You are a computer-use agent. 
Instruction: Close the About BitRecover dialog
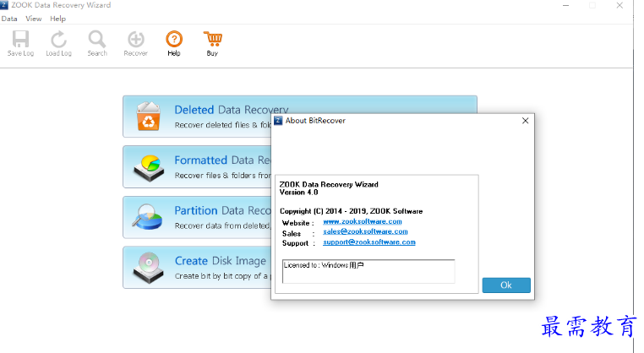[526, 121]
